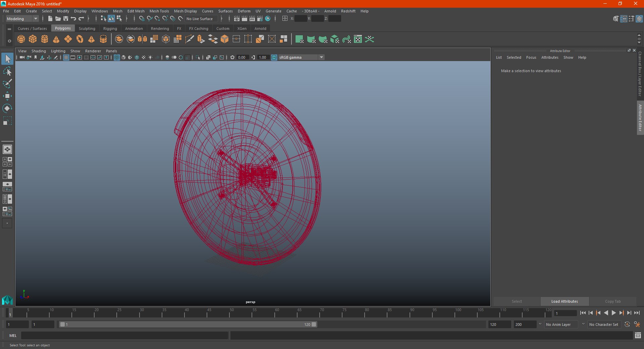Open the Attributes menu in Attribute Editor
This screenshot has width=644, height=349.
click(x=550, y=57)
